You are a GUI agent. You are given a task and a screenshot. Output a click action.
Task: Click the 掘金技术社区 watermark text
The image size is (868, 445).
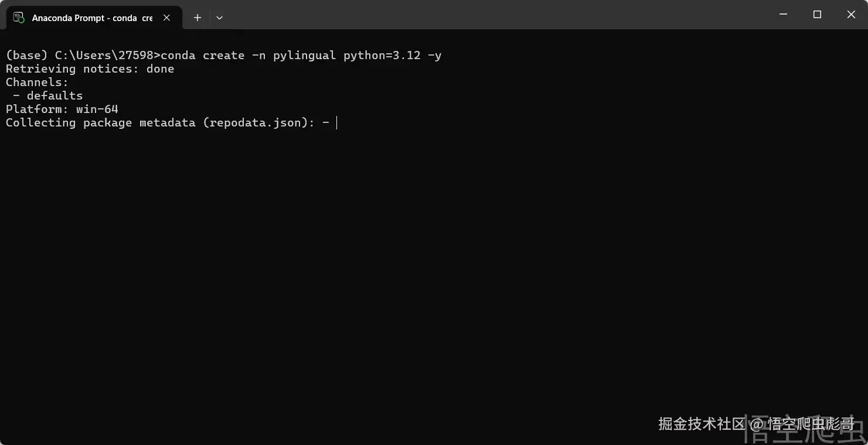701,423
